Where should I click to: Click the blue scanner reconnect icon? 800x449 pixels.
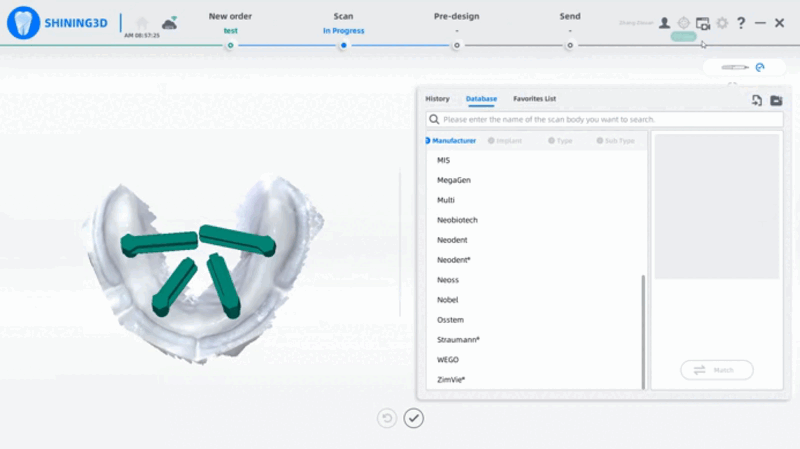(x=760, y=67)
